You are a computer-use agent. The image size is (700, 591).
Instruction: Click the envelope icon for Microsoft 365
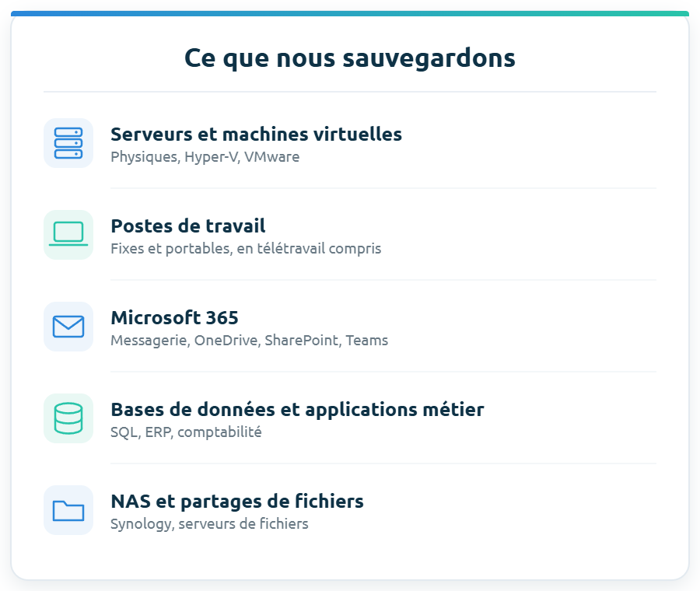(x=68, y=327)
